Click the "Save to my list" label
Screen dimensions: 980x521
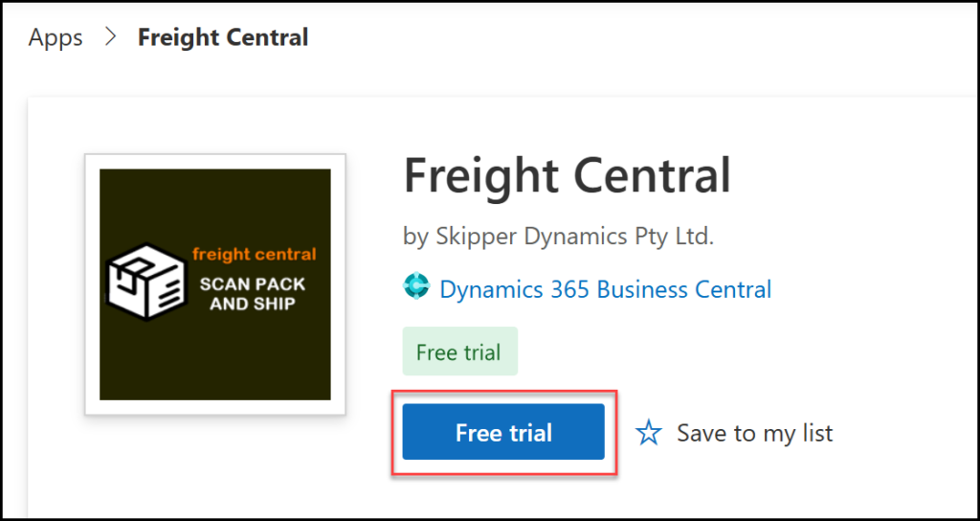[754, 433]
